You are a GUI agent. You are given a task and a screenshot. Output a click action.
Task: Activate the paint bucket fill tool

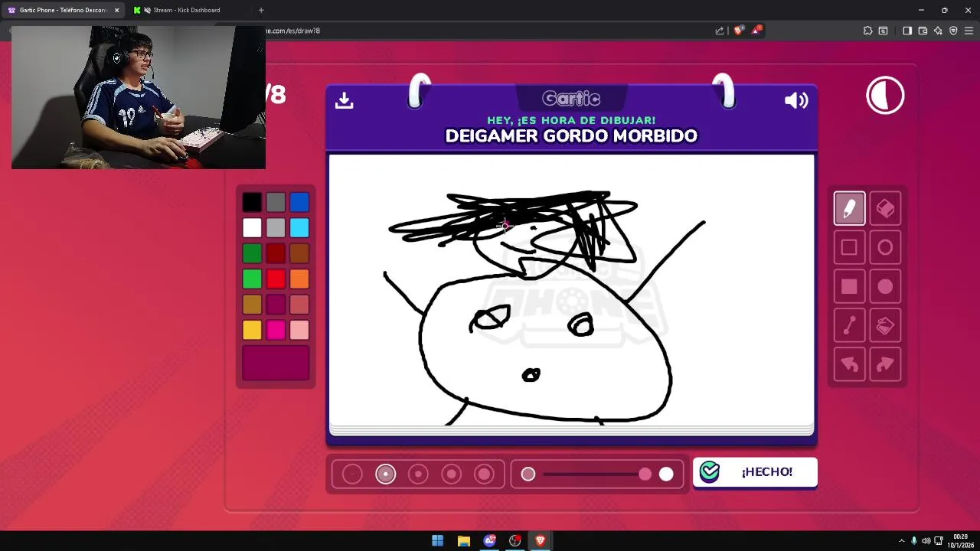(885, 326)
